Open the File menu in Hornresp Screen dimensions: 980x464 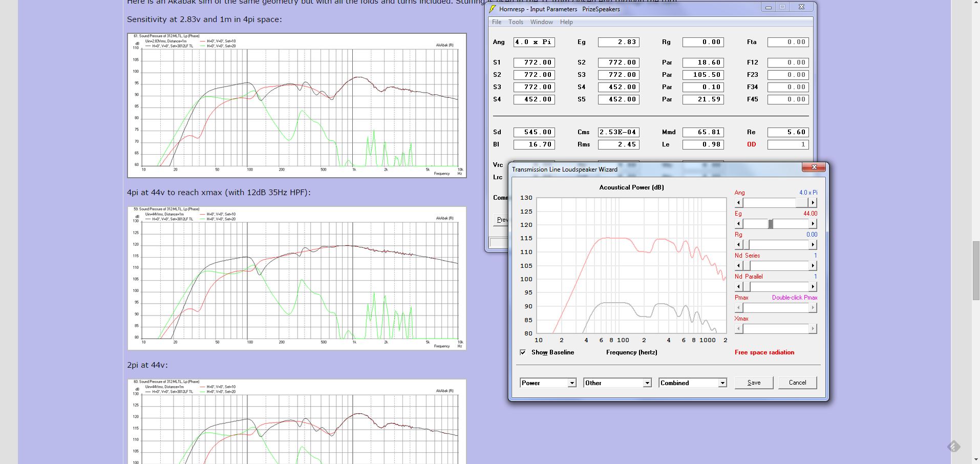(x=497, y=22)
